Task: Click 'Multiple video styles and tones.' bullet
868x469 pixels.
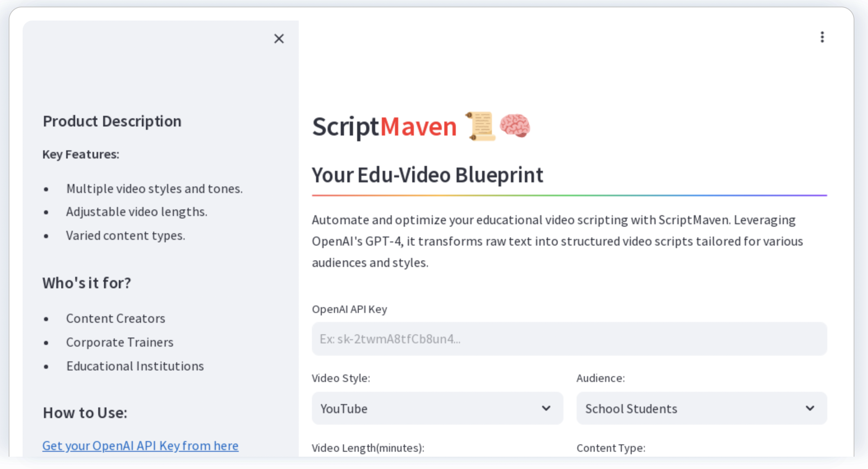Action: (x=155, y=189)
